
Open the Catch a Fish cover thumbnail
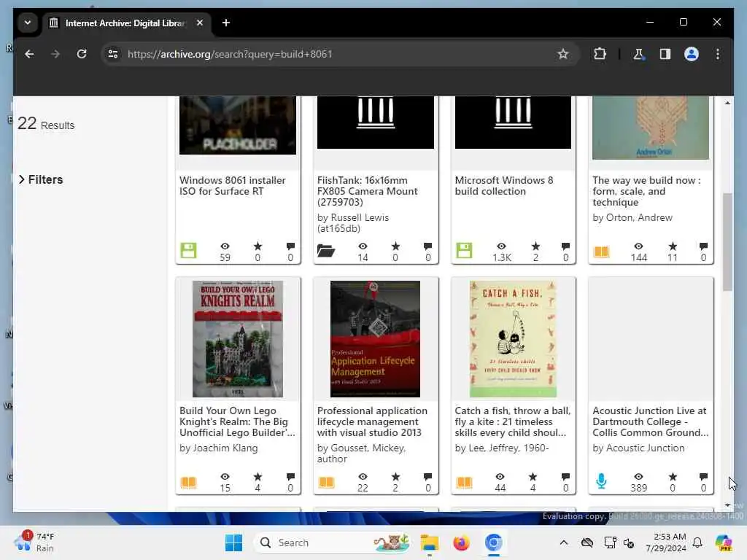pyautogui.click(x=513, y=338)
